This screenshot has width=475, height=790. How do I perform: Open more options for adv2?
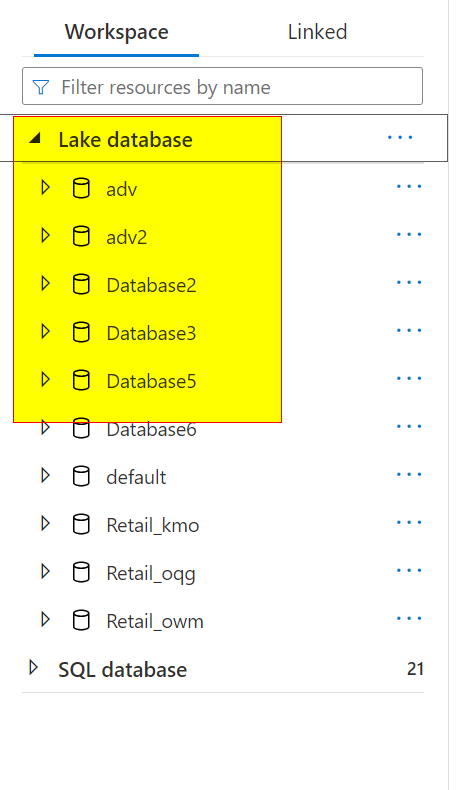(x=409, y=234)
